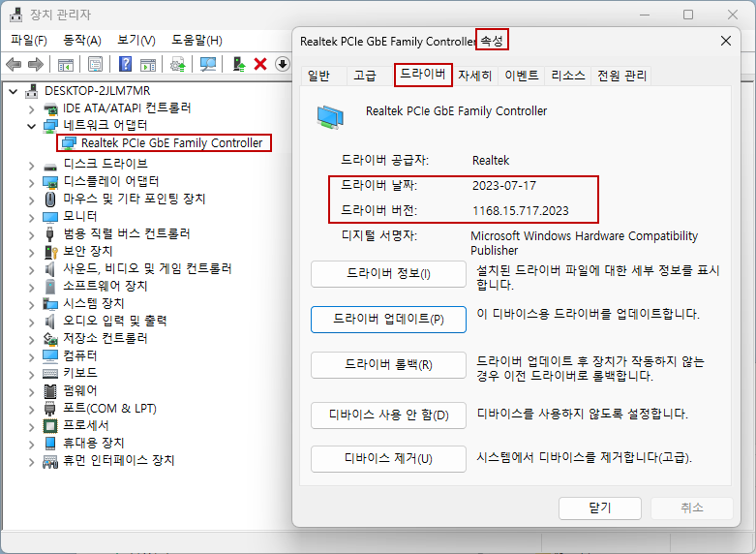Expand the 모니터 node
The width and height of the screenshot is (756, 554).
click(x=31, y=218)
